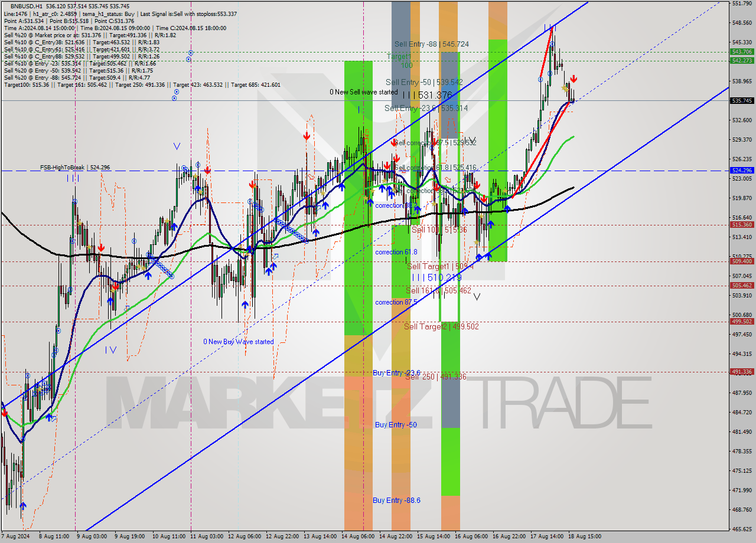Image resolution: width=756 pixels, height=543 pixels.
Task: Click the '| | | 531.376' wave label
Action: [427, 95]
